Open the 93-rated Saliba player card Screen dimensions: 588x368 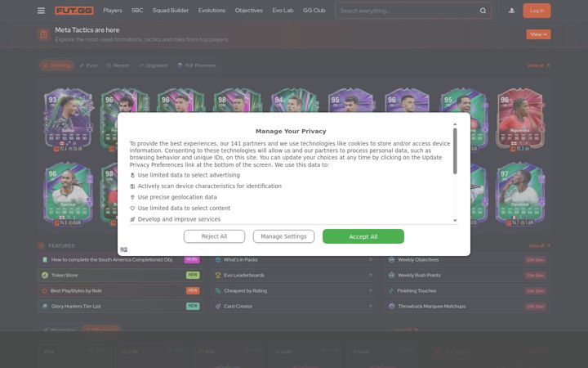pyautogui.click(x=68, y=119)
